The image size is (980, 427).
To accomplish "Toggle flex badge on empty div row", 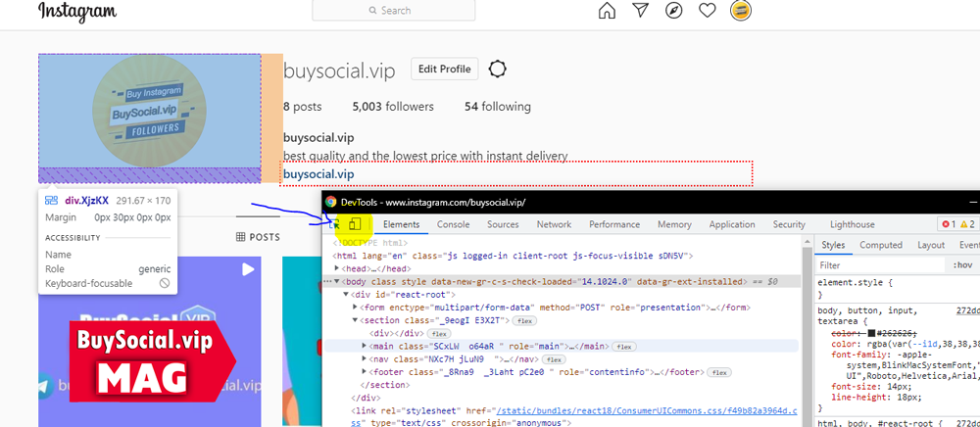I will pos(437,333).
